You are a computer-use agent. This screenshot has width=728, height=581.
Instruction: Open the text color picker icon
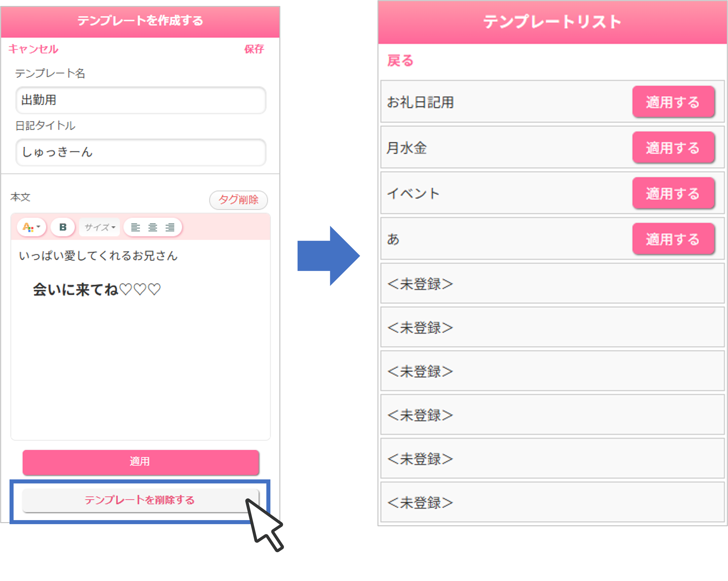pyautogui.click(x=28, y=227)
